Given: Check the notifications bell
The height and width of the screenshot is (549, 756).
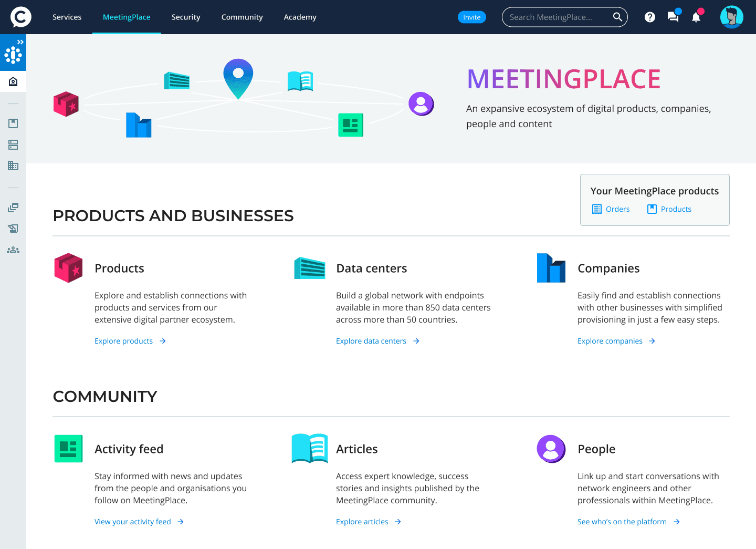Looking at the screenshot, I should (x=696, y=17).
